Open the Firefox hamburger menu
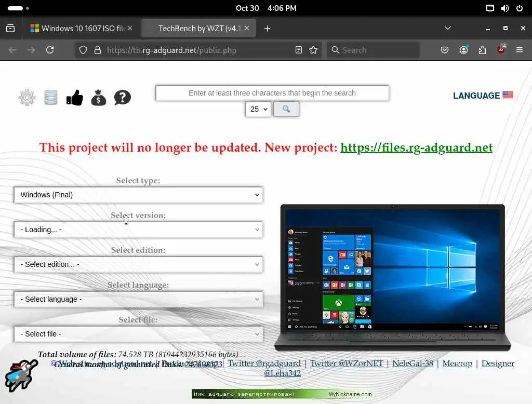Screen dimensions: 532x404 pos(520,50)
